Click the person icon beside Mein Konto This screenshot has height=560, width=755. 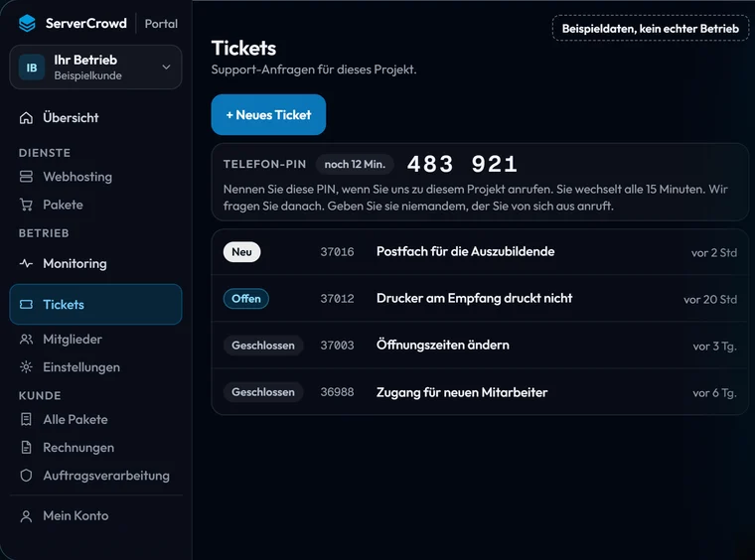tap(26, 516)
